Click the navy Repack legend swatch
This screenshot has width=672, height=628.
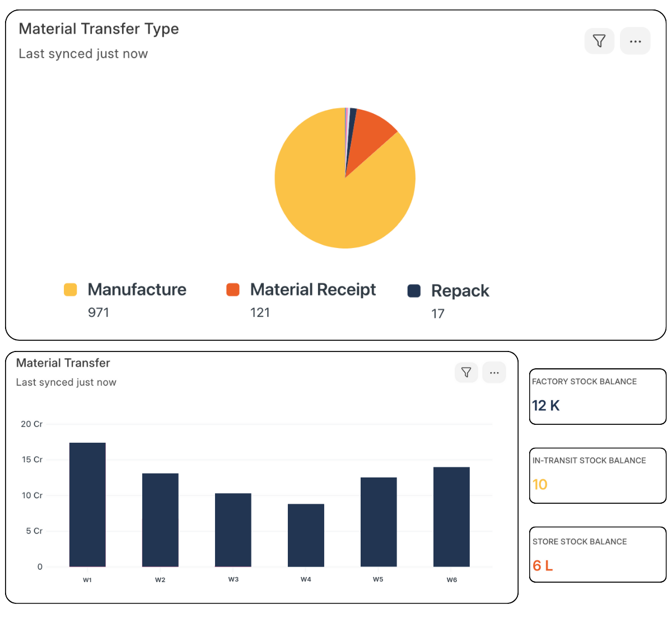point(414,290)
